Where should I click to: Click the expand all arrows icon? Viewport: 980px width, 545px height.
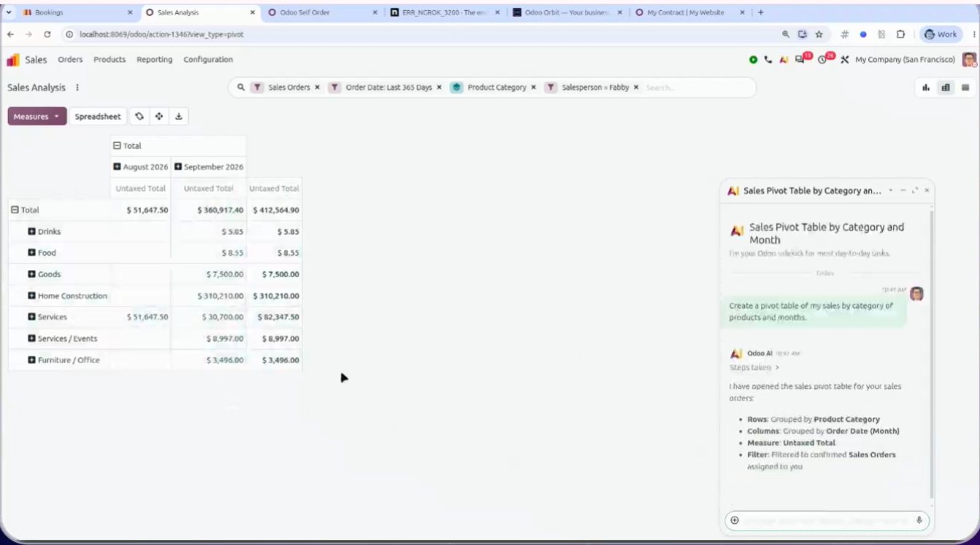coord(158,116)
